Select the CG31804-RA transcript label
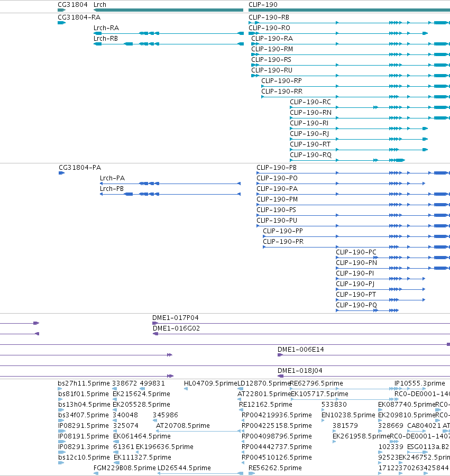The image size is (450, 476). tap(79, 17)
